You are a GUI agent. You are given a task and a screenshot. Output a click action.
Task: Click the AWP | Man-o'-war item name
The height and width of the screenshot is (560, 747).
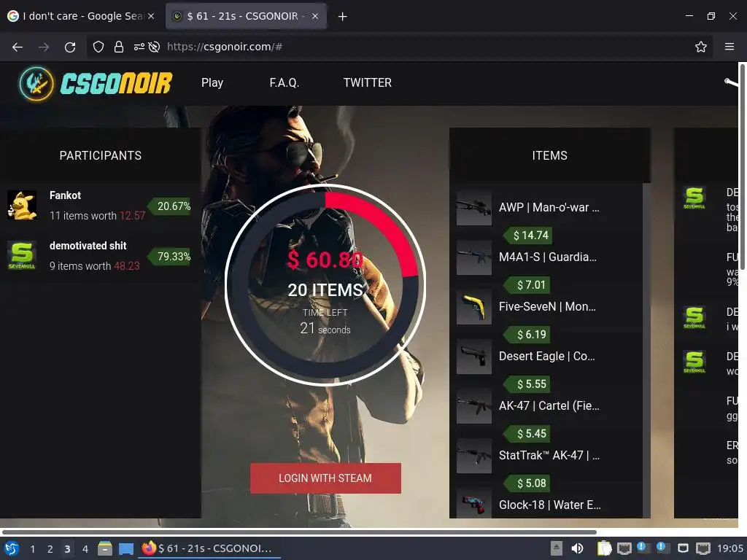click(x=549, y=207)
